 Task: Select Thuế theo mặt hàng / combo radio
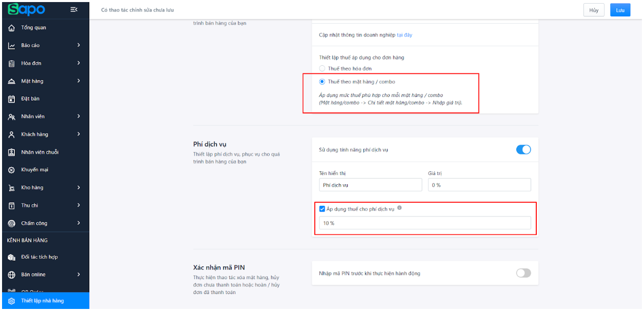click(322, 82)
